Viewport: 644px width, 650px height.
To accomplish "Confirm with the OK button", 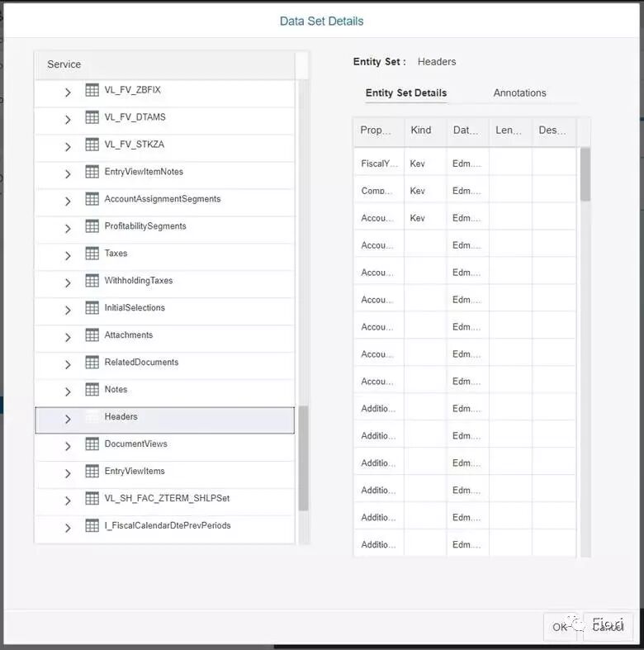I will (x=560, y=627).
